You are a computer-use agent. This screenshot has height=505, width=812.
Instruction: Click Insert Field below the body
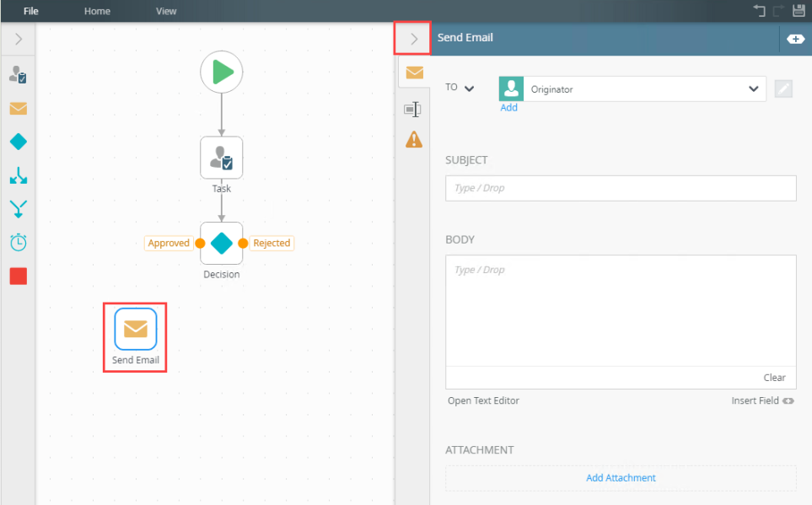pos(762,400)
